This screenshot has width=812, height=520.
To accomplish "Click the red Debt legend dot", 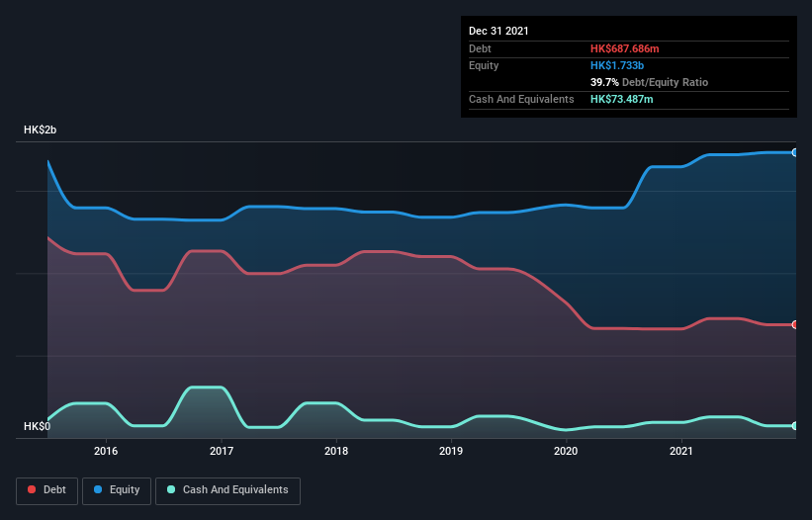I will [x=32, y=489].
